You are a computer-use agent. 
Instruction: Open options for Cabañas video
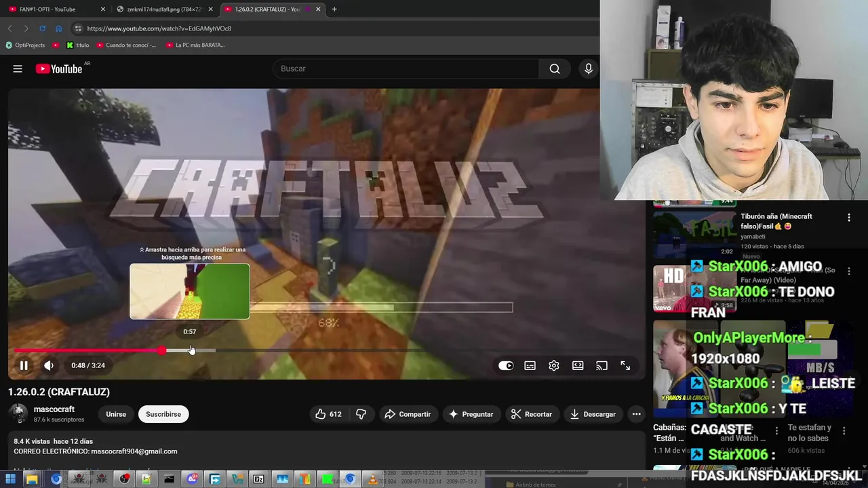[776, 430]
